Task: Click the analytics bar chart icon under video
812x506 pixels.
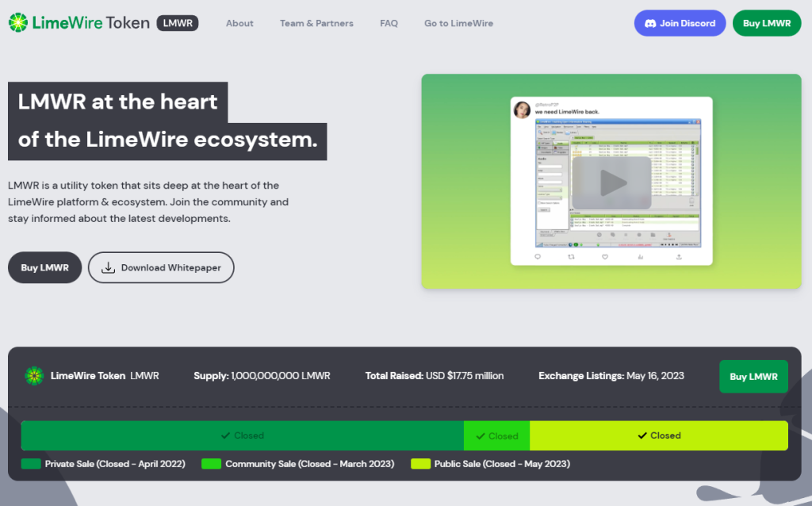Action: pos(641,256)
